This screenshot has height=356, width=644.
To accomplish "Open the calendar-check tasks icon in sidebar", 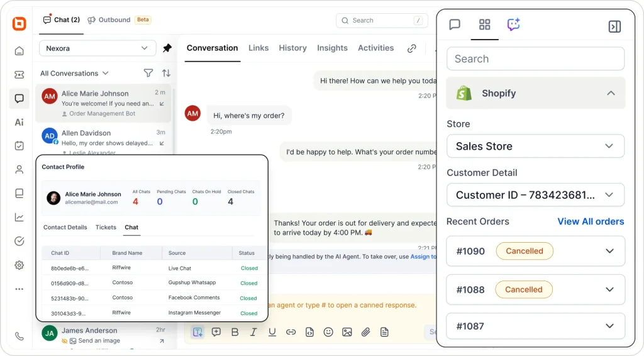I will (x=19, y=146).
